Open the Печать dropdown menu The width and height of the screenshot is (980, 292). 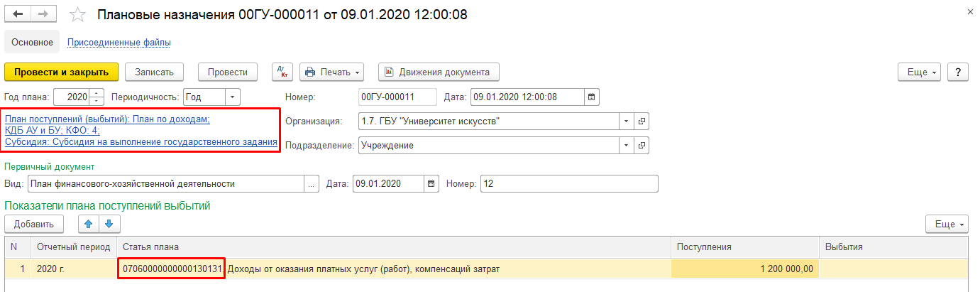pos(332,72)
